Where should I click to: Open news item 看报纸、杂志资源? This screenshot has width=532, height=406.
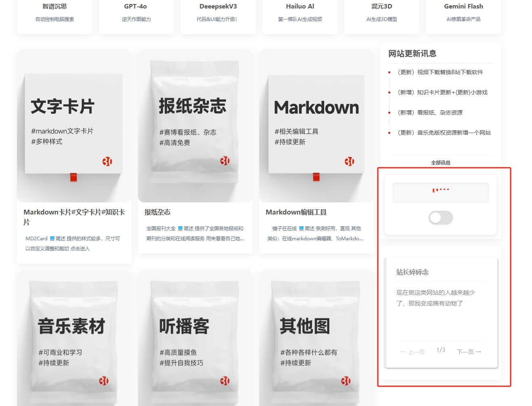point(430,112)
